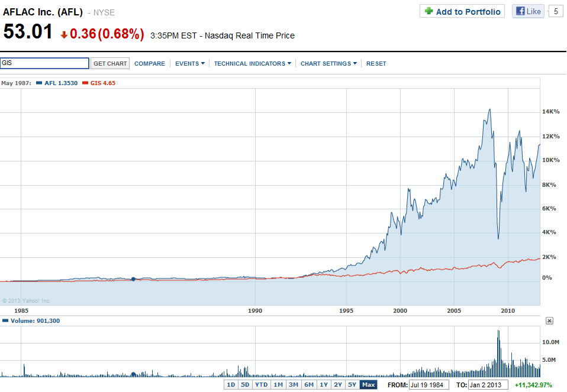Click the Add to Portfolio link text

tap(468, 12)
